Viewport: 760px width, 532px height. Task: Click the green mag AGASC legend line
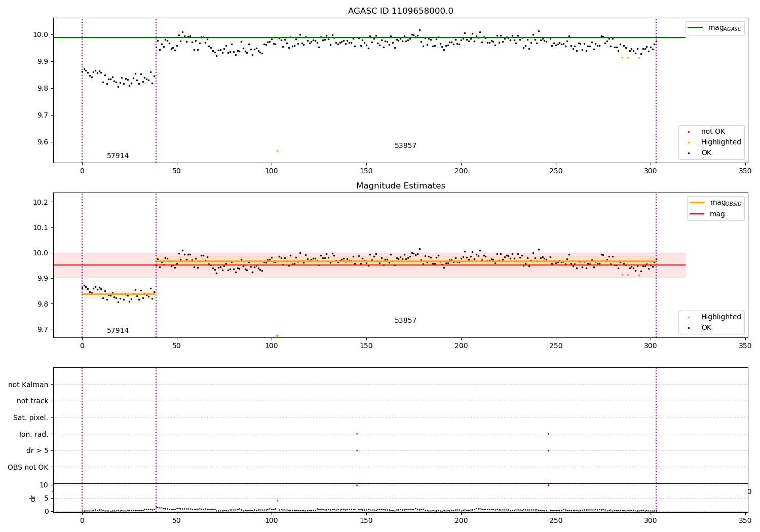click(x=696, y=28)
